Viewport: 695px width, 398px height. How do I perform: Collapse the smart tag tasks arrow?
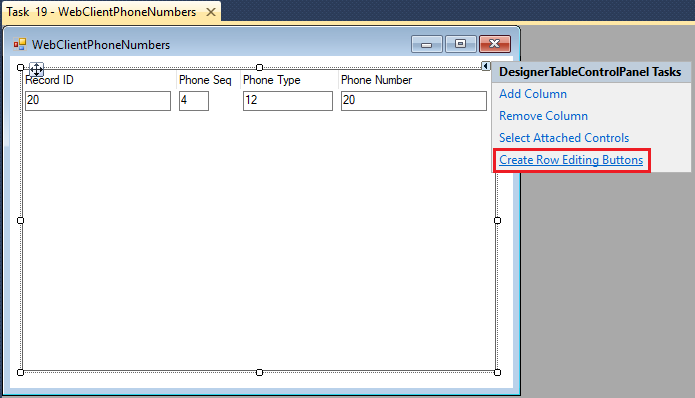click(x=486, y=66)
